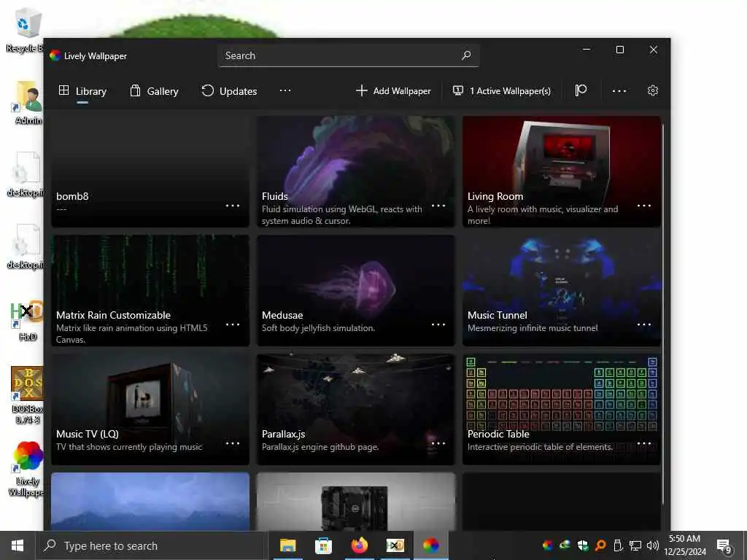This screenshot has width=747, height=560.
Task: Click Lively icon in system tray
Action: [547, 545]
